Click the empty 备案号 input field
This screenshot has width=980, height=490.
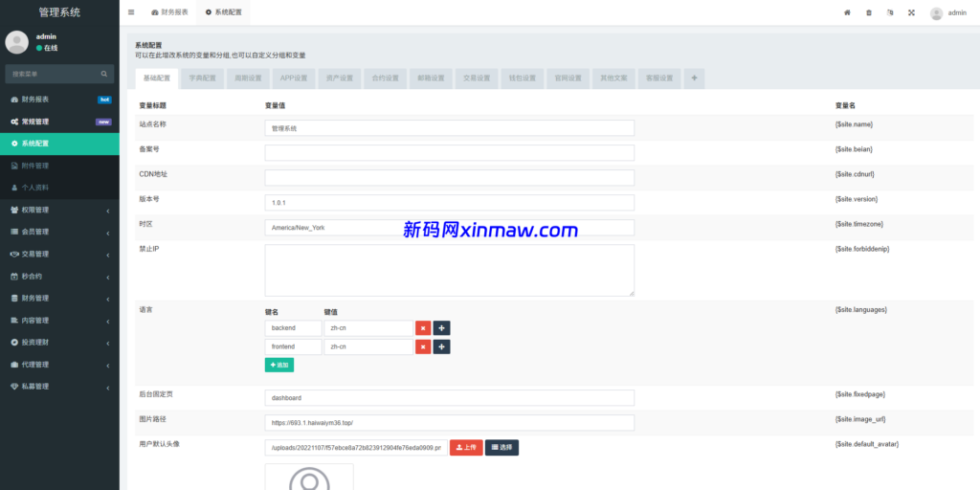pos(450,153)
